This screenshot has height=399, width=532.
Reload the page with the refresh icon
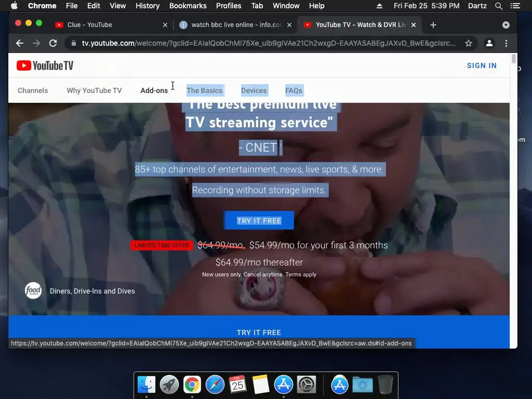(53, 43)
